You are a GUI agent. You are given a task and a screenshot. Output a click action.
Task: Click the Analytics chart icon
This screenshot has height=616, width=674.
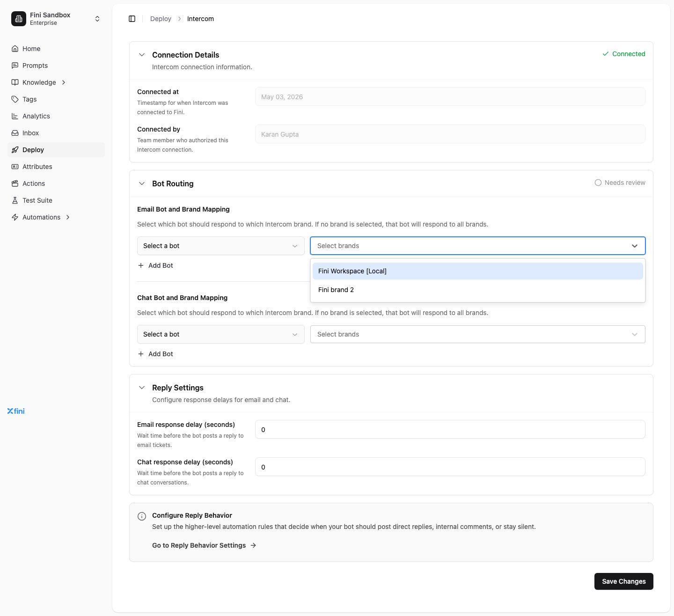click(15, 116)
